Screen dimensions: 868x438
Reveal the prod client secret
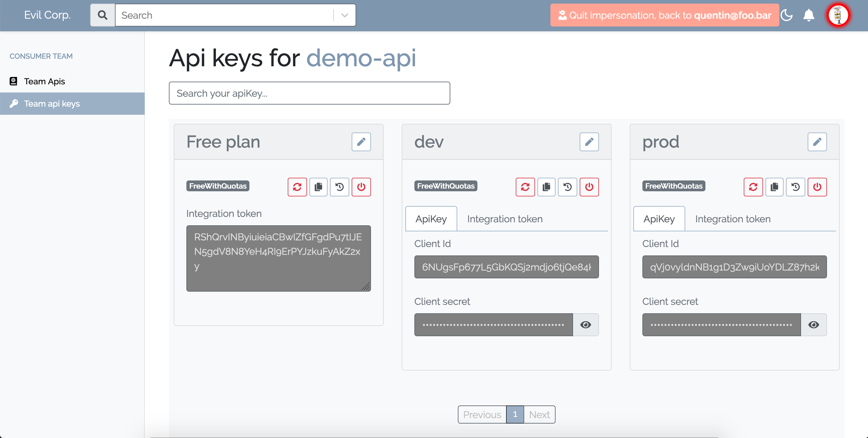(813, 324)
